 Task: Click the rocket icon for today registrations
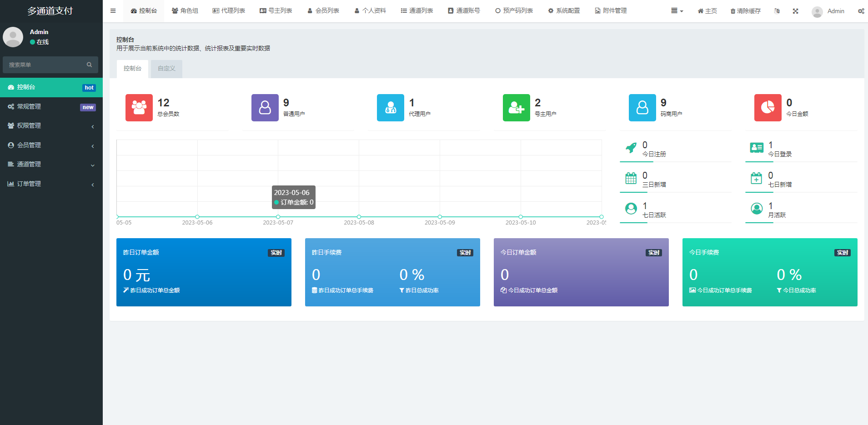coord(631,148)
